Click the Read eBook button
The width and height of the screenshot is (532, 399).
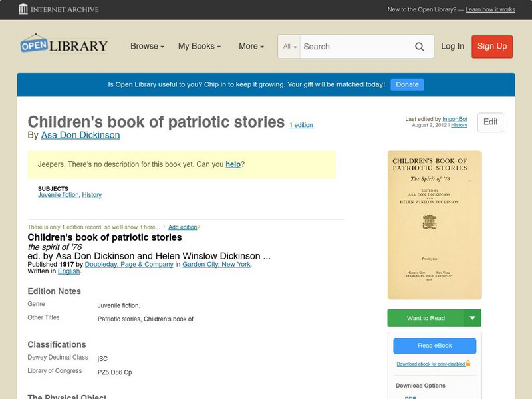point(434,346)
